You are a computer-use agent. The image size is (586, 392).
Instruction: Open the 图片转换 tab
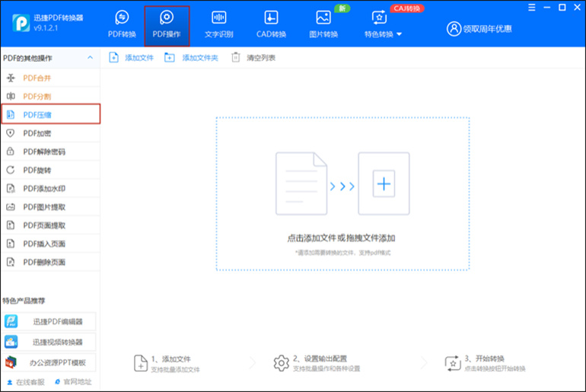point(323,24)
